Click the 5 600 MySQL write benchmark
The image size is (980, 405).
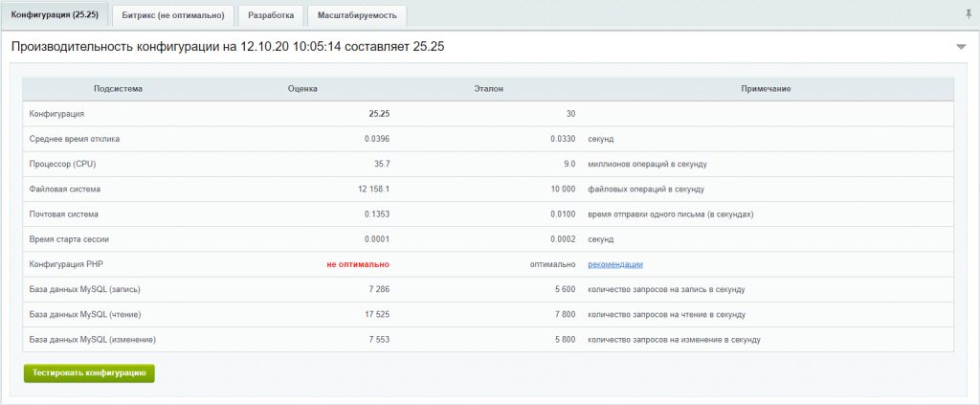[x=565, y=290]
